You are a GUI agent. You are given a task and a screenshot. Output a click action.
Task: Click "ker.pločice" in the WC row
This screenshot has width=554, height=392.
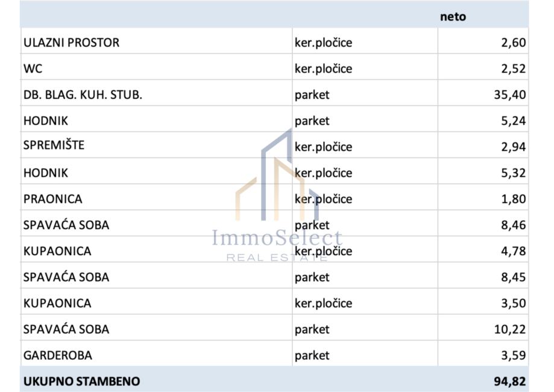click(x=323, y=68)
